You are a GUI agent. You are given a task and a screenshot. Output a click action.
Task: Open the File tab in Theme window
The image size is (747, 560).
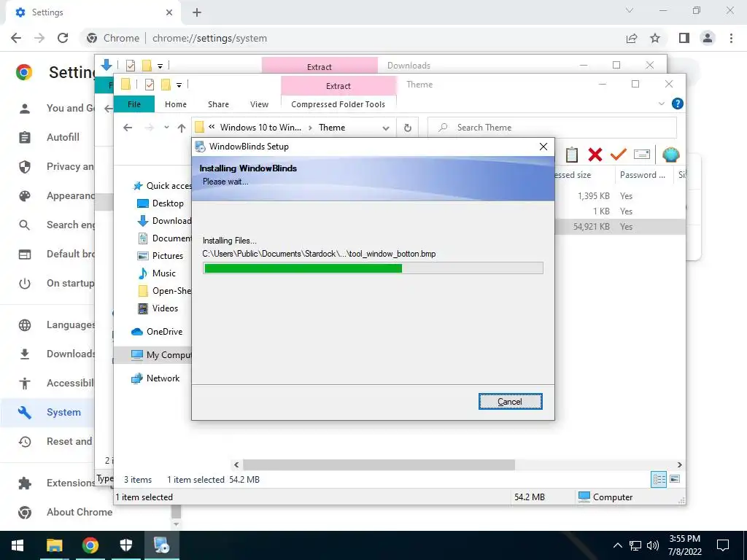[x=134, y=104]
